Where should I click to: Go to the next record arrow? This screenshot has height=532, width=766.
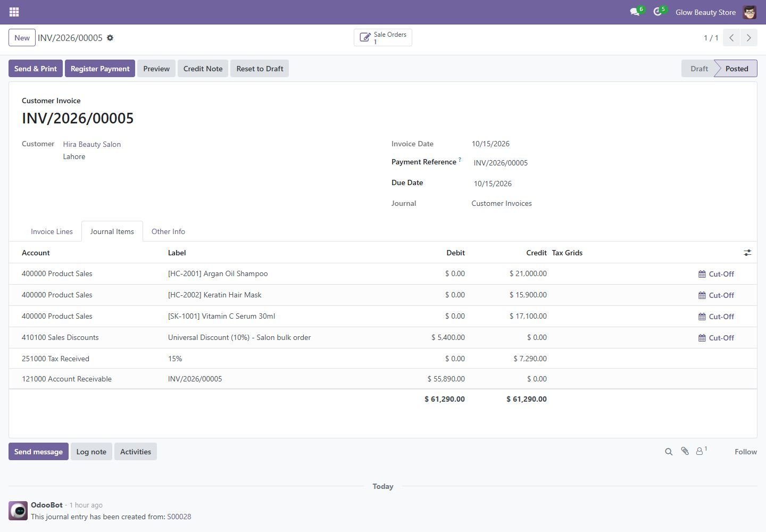click(x=749, y=38)
